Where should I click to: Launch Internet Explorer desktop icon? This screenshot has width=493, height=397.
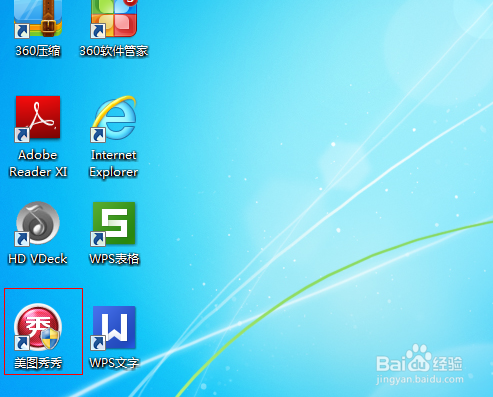(114, 119)
